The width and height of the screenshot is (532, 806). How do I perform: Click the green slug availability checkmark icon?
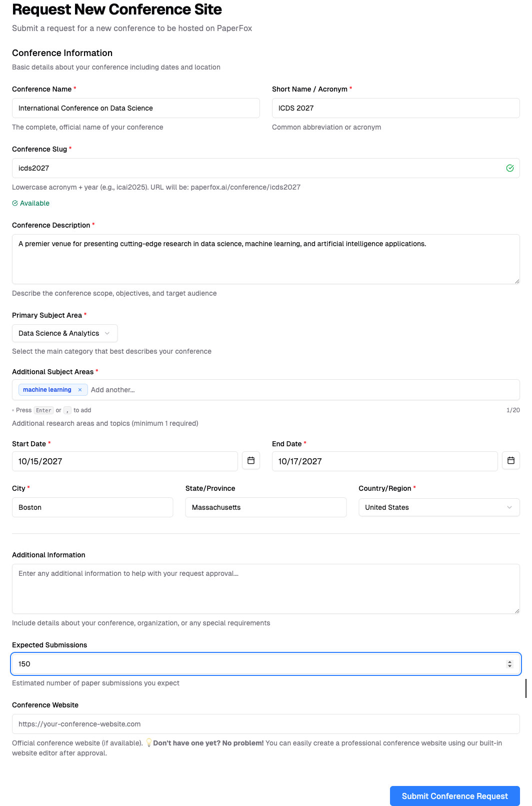[509, 168]
